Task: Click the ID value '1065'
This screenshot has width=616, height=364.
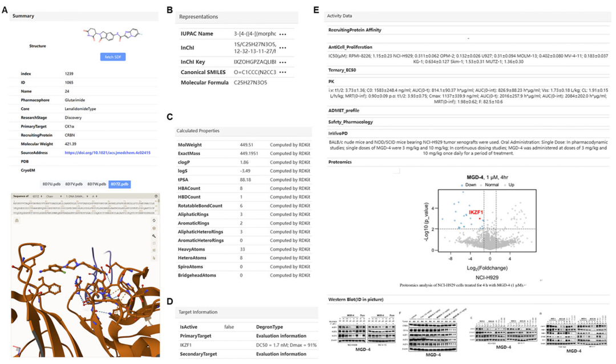Action: (69, 83)
